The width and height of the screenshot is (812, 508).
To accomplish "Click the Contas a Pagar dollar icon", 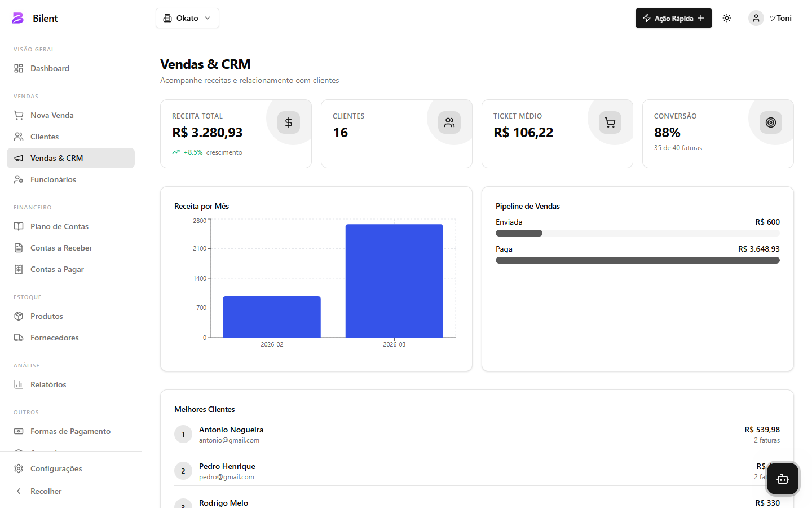I will click(19, 269).
